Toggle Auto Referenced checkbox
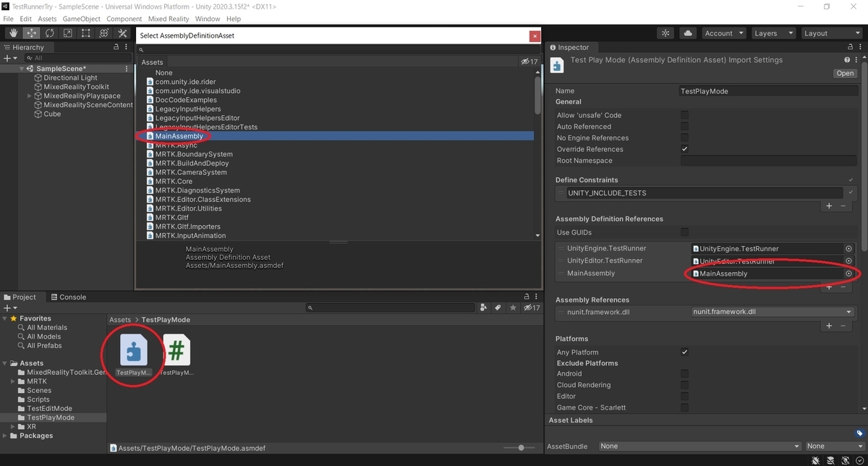Screen dimensions: 868x466 coord(684,127)
